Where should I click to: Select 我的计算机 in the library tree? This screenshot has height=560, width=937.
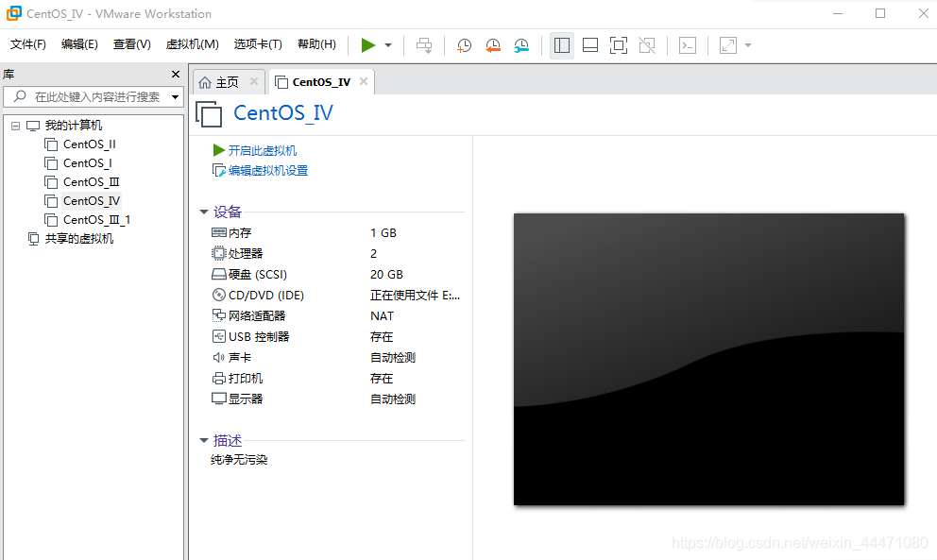[x=74, y=126]
